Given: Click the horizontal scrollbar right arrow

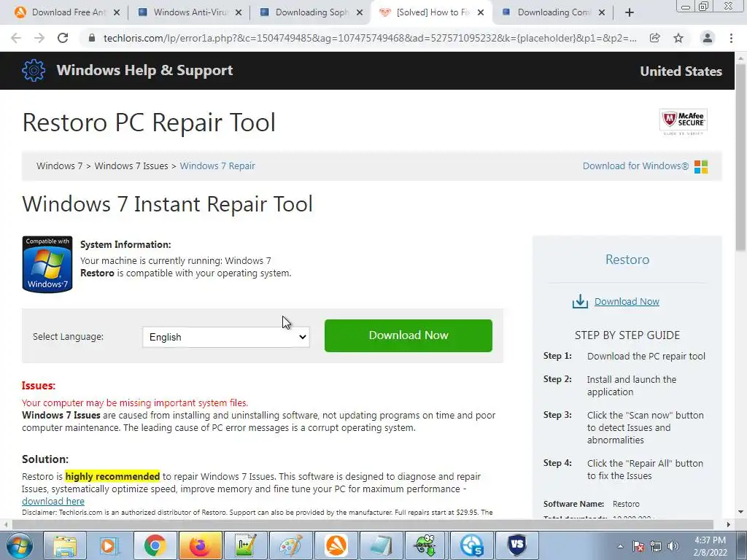Looking at the screenshot, I should point(728,524).
